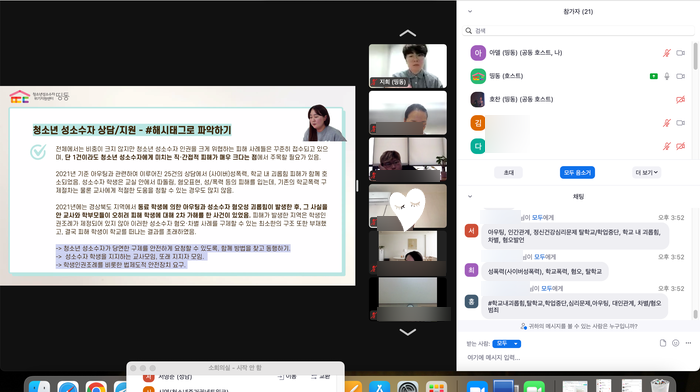Viewport: 700px width, 392px height.
Task: Click participant list scrollbar
Action: click(x=695, y=56)
